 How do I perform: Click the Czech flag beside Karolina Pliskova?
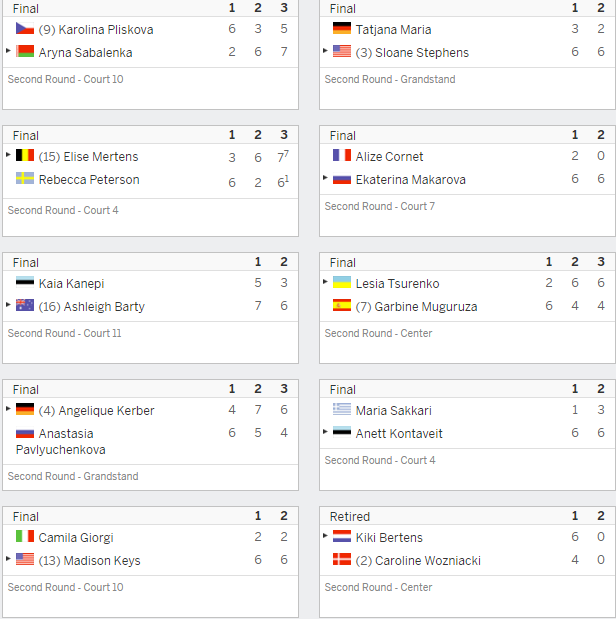pyautogui.click(x=25, y=28)
